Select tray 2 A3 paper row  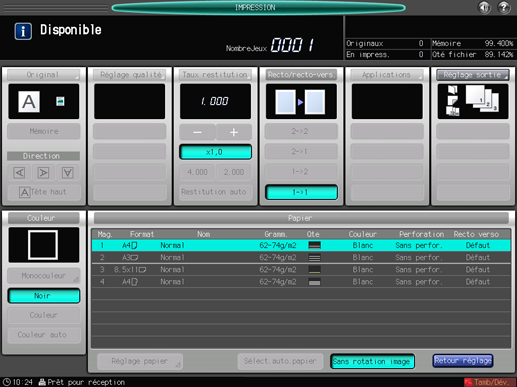coord(301,257)
